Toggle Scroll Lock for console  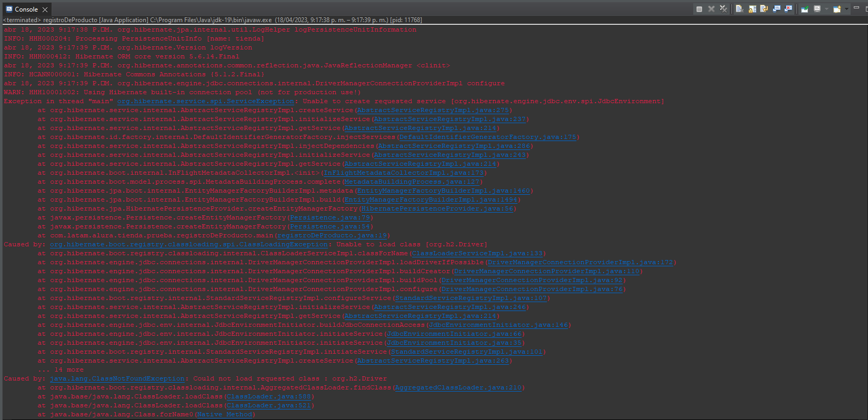pos(752,9)
